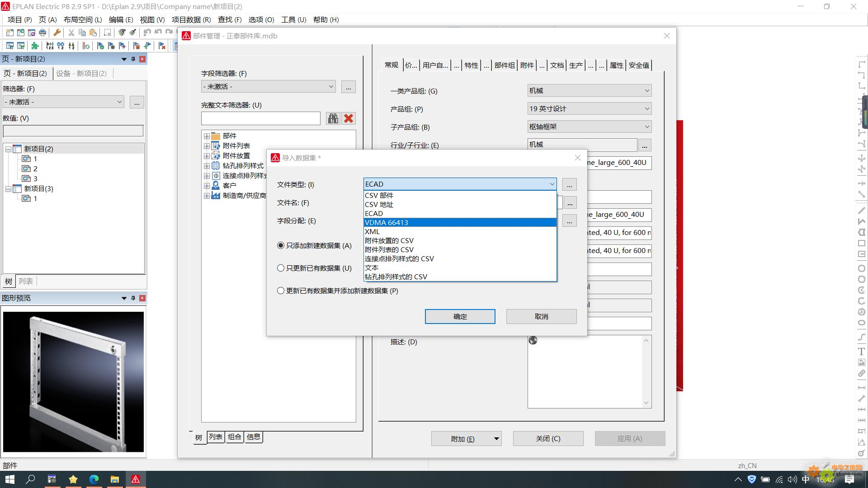Click the 确定 button
This screenshot has height=488, width=868.
[460, 316]
